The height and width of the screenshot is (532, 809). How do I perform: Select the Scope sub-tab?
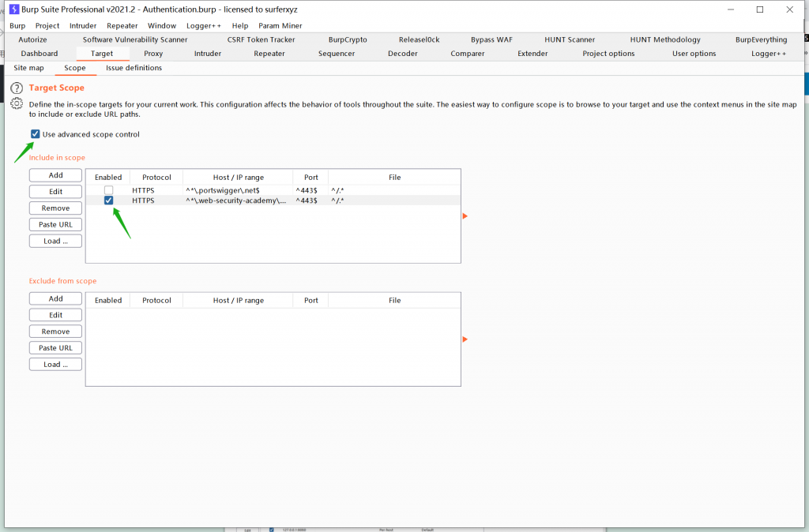[75, 68]
